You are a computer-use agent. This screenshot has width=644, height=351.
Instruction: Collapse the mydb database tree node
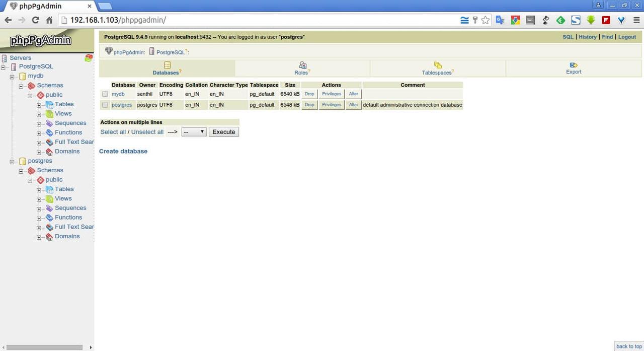coord(12,77)
